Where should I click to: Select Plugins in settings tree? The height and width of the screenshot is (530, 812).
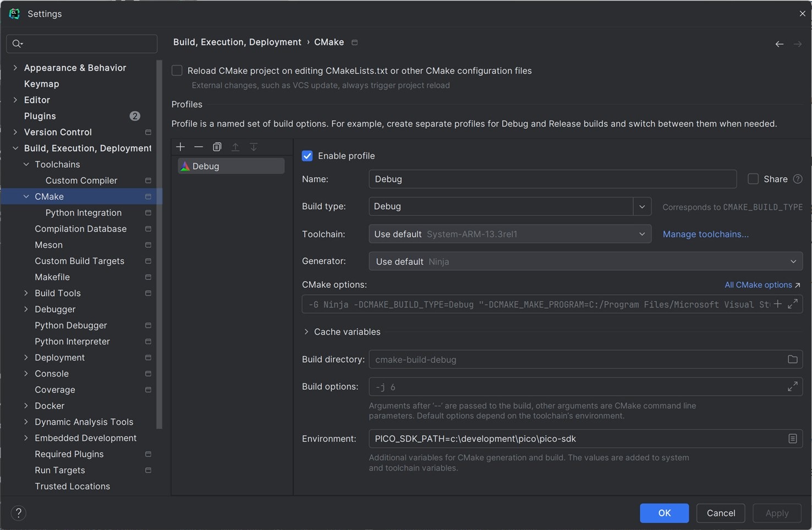coord(40,116)
